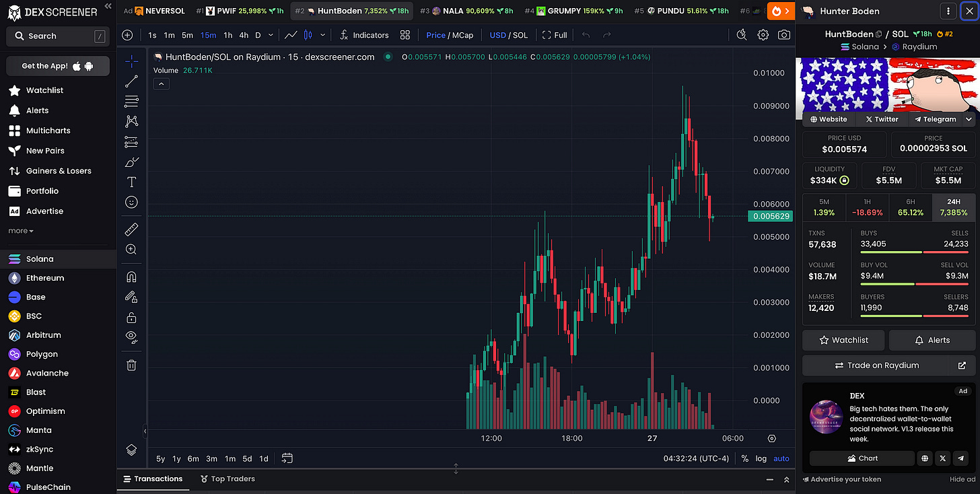This screenshot has height=494, width=980.
Task: Open candlestick chart type dropdown
Action: 323,35
